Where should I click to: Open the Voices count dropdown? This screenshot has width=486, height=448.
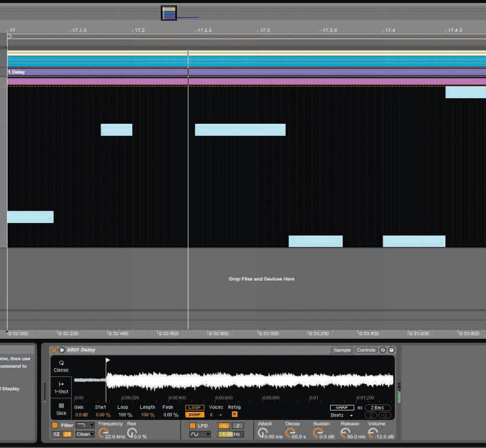click(216, 414)
